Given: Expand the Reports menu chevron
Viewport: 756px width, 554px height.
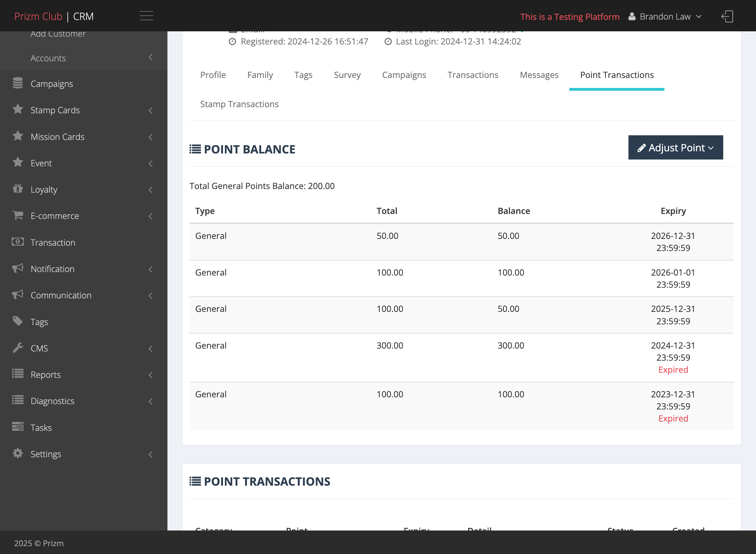Looking at the screenshot, I should pyautogui.click(x=151, y=375).
